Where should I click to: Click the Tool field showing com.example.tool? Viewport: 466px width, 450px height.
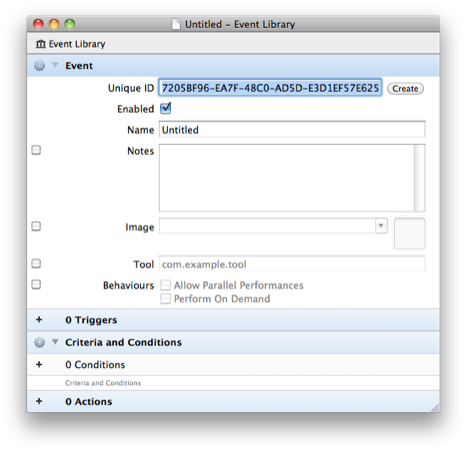292,264
